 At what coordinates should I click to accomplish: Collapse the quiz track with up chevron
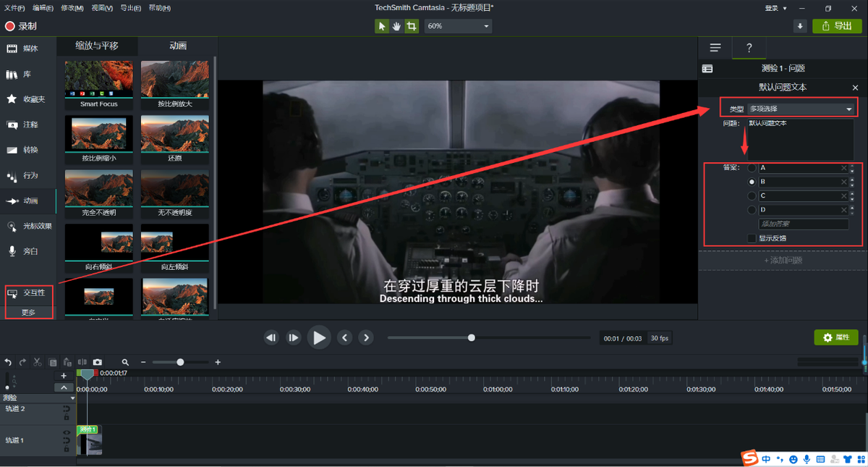pos(64,387)
